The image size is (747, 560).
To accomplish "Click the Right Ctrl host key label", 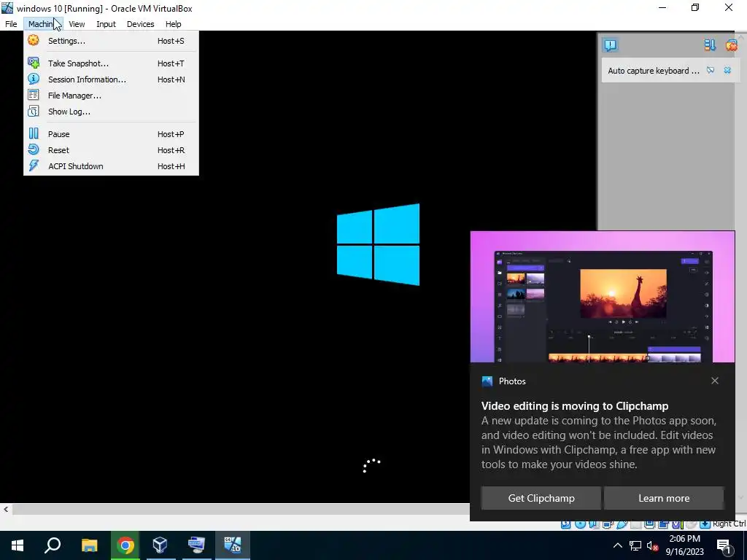I will click(729, 524).
